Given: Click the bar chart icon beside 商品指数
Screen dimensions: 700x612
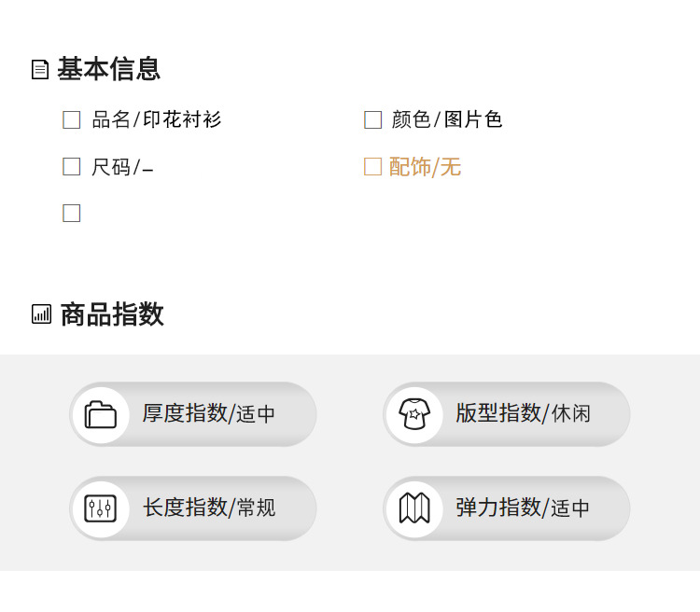Looking at the screenshot, I should click(41, 314).
